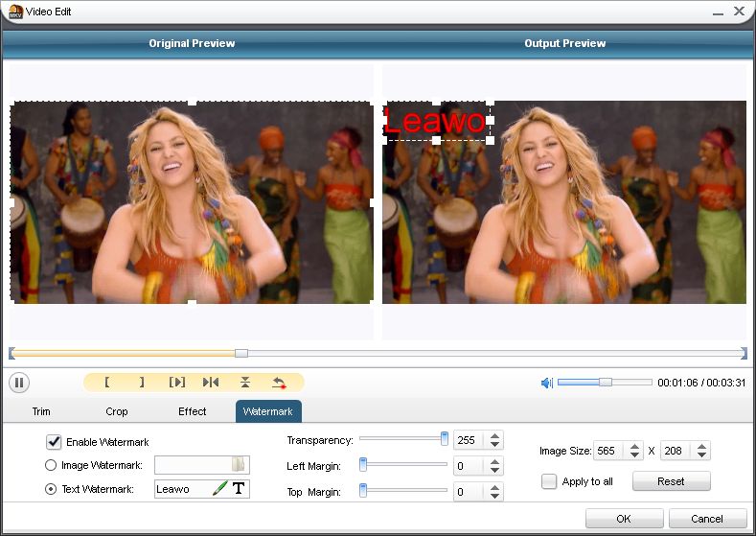
Task: Click the image height field 208
Action: [x=677, y=451]
